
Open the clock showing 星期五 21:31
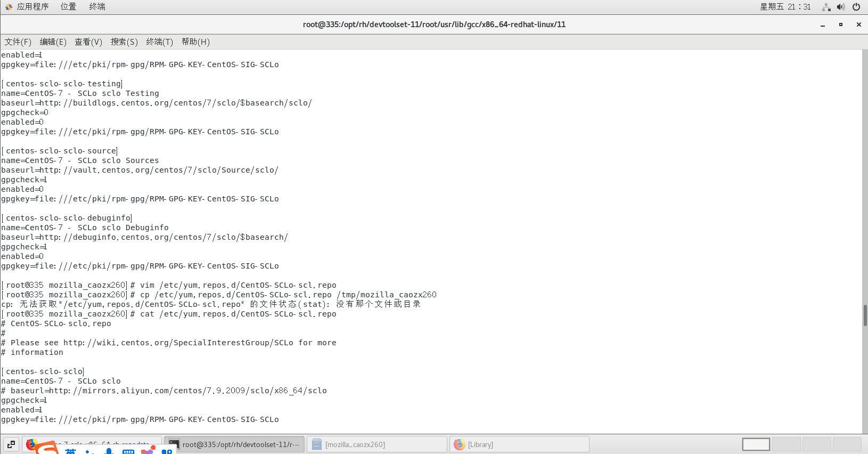[x=785, y=6]
